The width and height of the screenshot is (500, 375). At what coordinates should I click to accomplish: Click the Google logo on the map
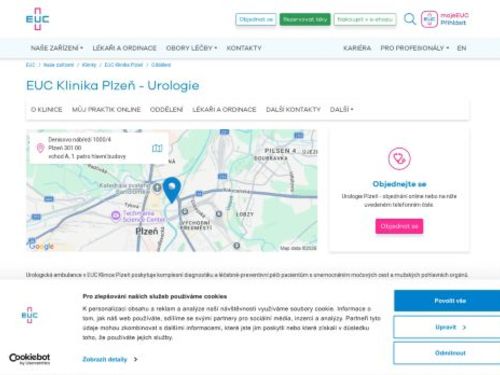(x=41, y=246)
